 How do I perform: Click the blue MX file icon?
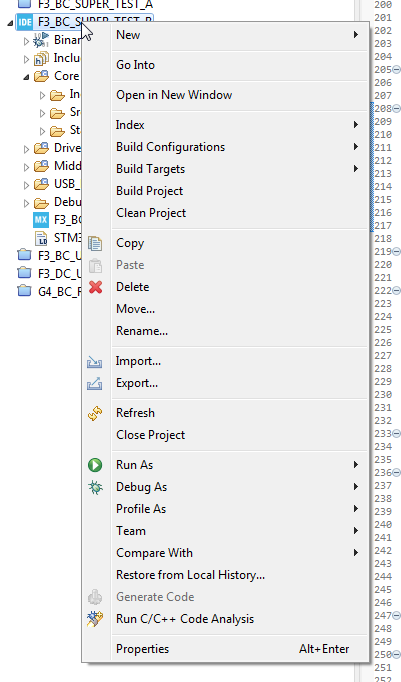pyautogui.click(x=41, y=220)
